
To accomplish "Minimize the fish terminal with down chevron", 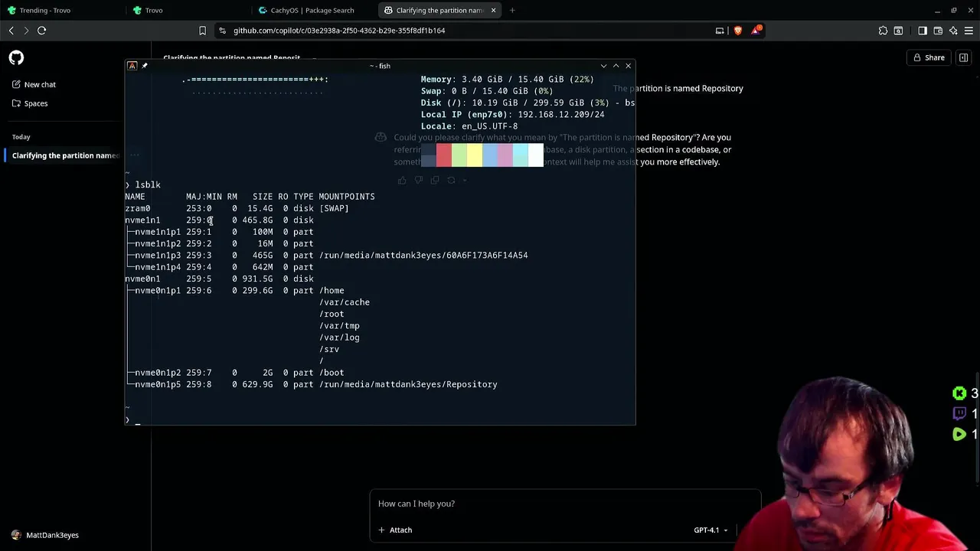I will click(x=603, y=66).
